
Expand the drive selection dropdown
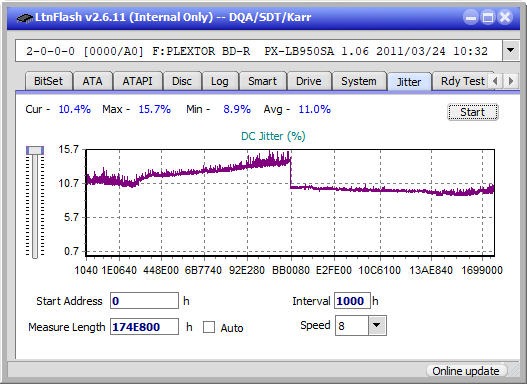511,51
